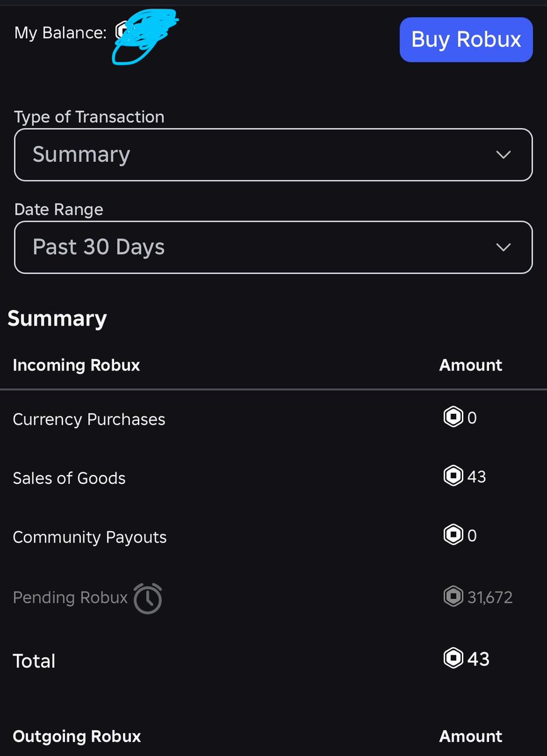
Task: Click the 31,672 pending amount value
Action: click(x=490, y=597)
